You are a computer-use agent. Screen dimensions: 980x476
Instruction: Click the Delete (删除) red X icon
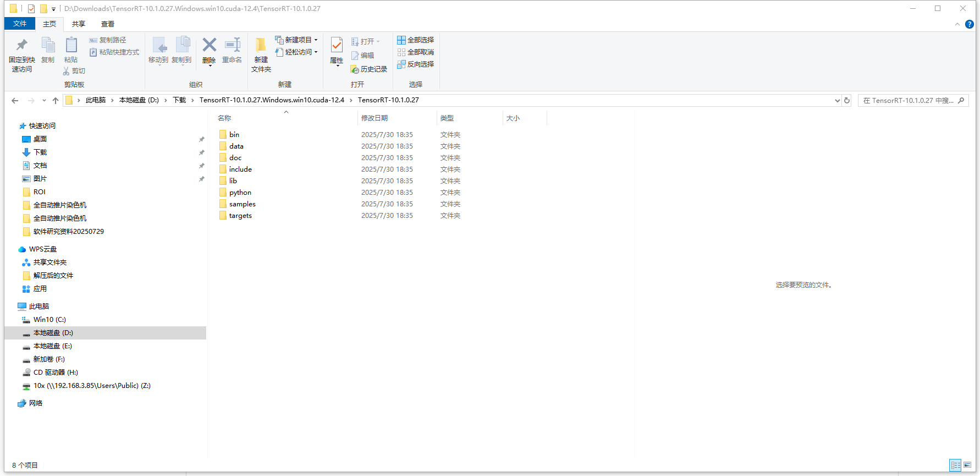click(209, 45)
